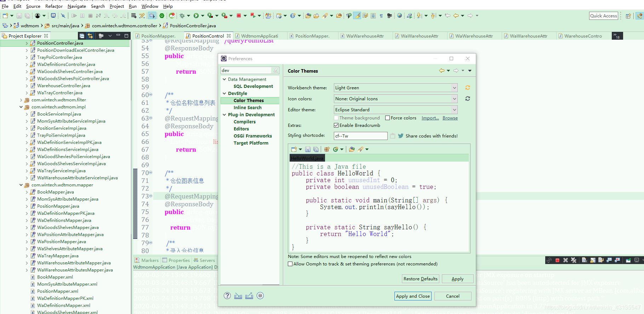
Task: Open the Workbench theme dropdown (Light Green)
Action: [x=396, y=88]
